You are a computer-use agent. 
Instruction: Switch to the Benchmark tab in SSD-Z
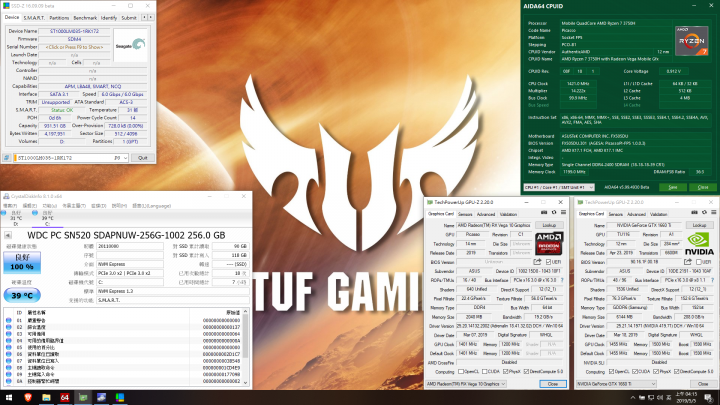tap(85, 18)
